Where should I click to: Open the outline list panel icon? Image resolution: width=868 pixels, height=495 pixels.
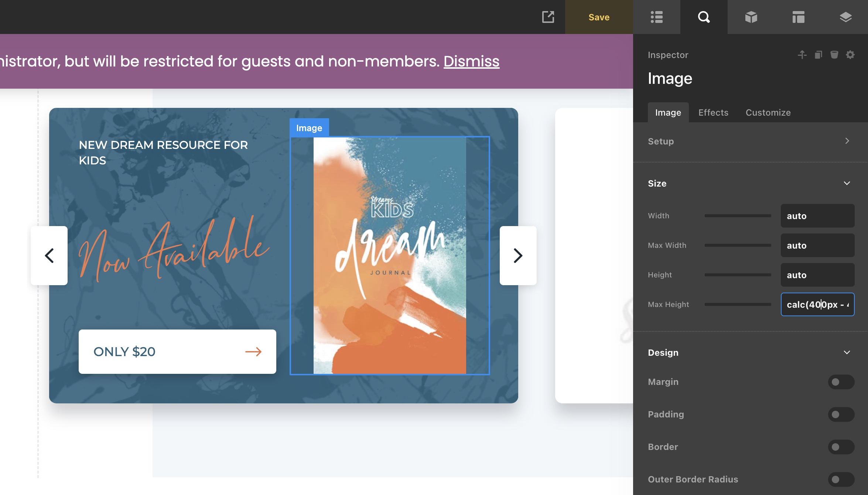[657, 17]
